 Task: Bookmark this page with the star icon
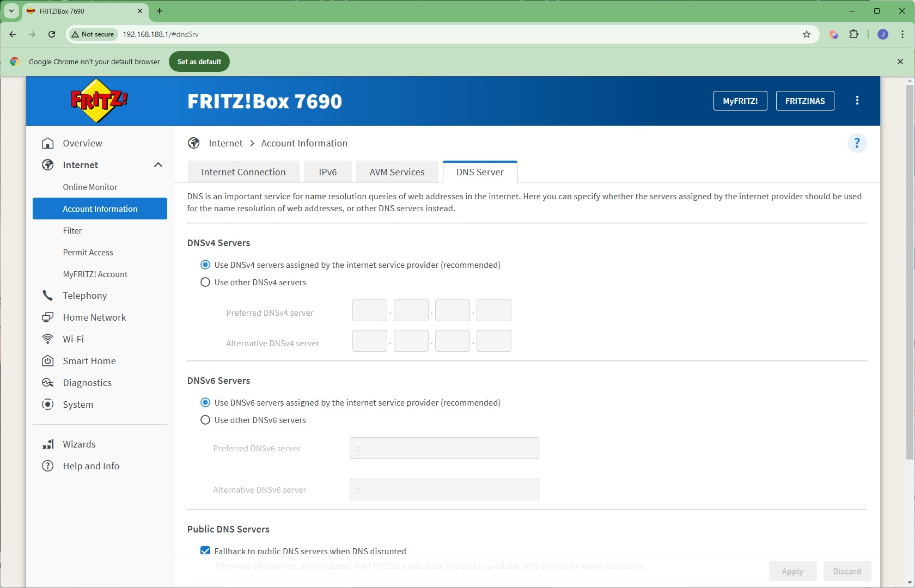click(x=807, y=34)
